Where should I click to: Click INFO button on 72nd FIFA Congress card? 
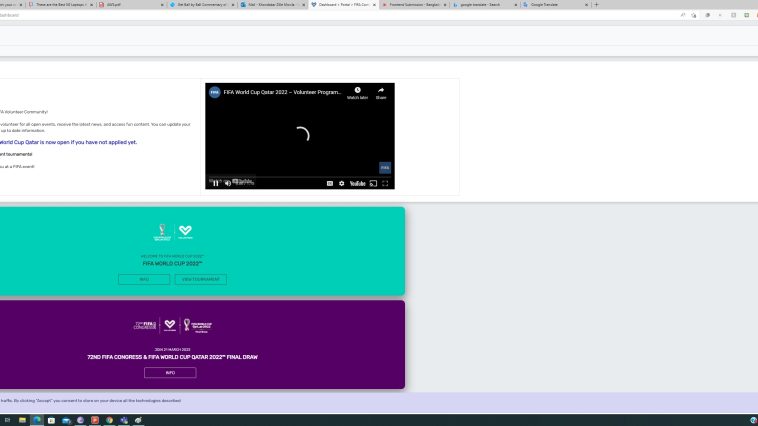tap(170, 373)
